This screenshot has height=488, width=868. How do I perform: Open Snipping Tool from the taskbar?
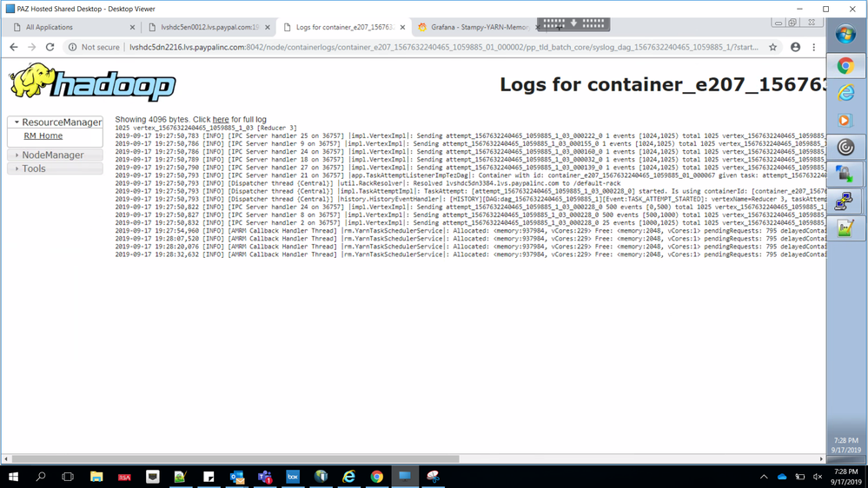pos(433,477)
